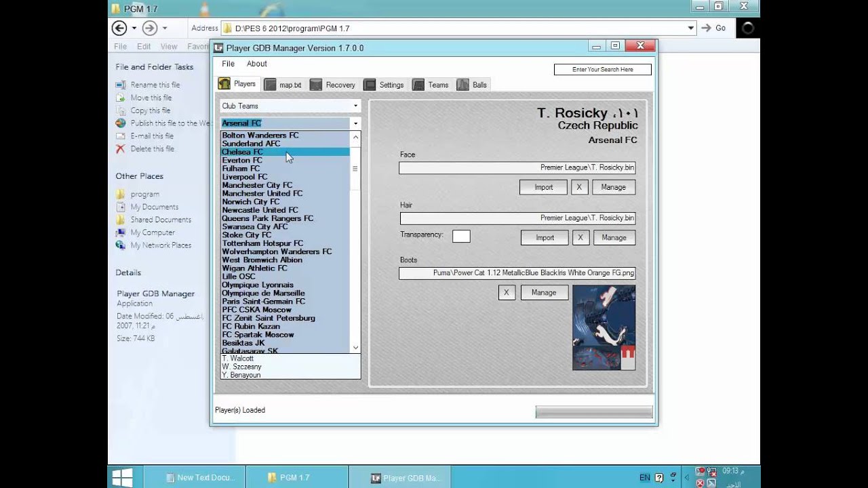
Task: Click the search box 'Enter Your Search Here'
Action: [x=602, y=69]
